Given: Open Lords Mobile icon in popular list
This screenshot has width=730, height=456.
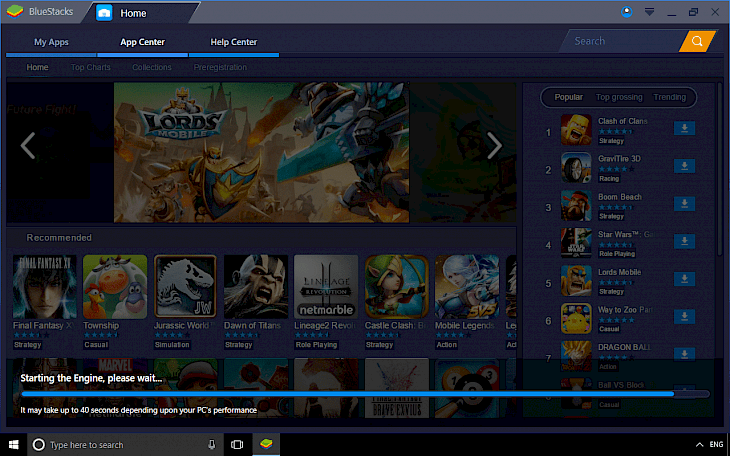Looking at the screenshot, I should (x=576, y=280).
